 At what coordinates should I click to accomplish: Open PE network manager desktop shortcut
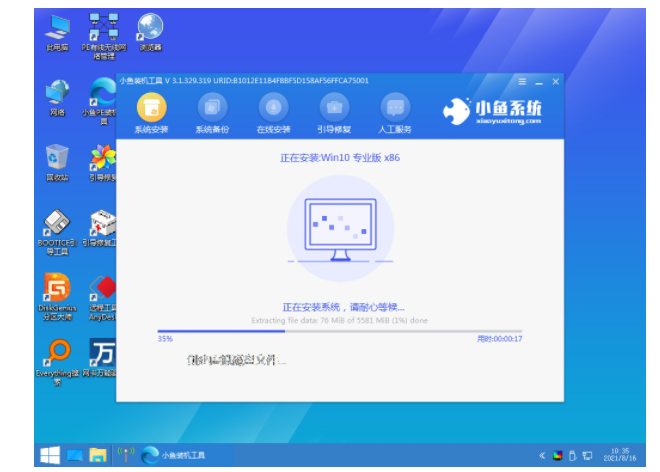point(102,26)
